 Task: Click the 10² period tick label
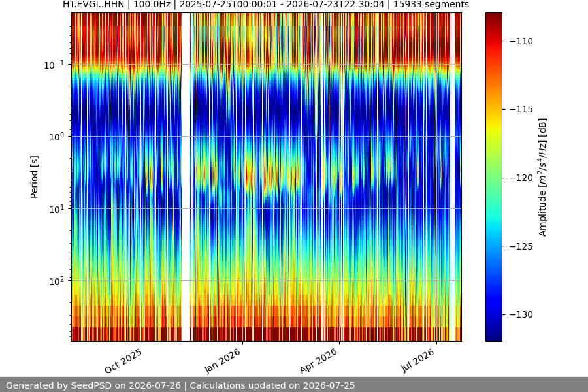pyautogui.click(x=57, y=282)
